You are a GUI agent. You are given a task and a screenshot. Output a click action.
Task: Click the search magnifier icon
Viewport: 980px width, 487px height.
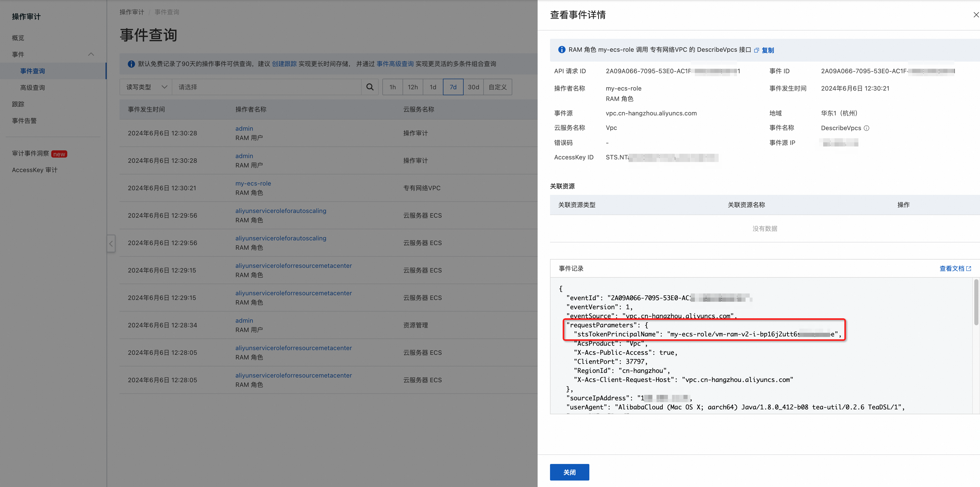pyautogui.click(x=369, y=87)
